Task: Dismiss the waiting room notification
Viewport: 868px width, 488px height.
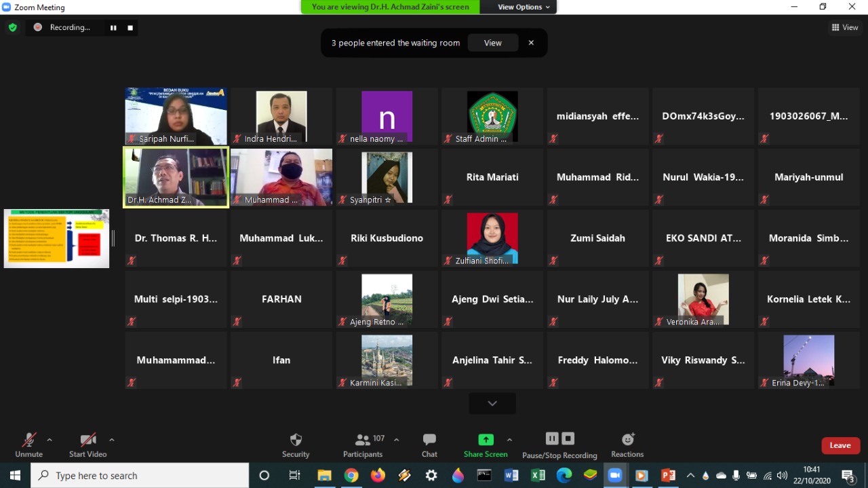Action: [x=531, y=43]
